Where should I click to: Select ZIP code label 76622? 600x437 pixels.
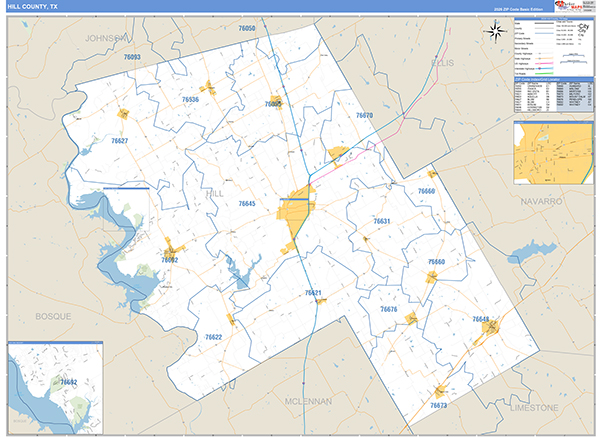click(x=214, y=337)
